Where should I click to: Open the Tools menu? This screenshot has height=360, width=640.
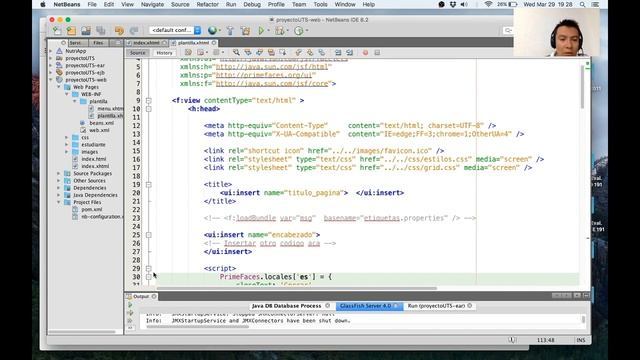(x=320, y=4)
